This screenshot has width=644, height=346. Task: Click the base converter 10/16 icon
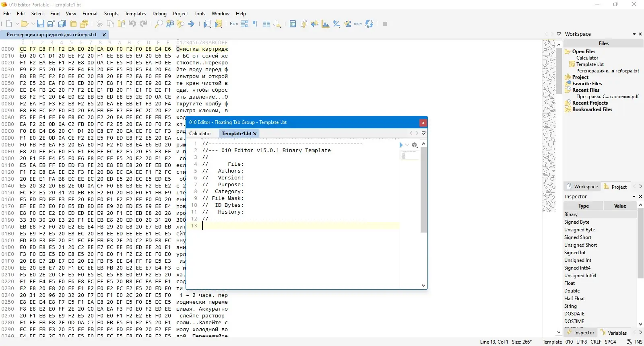pos(369,24)
